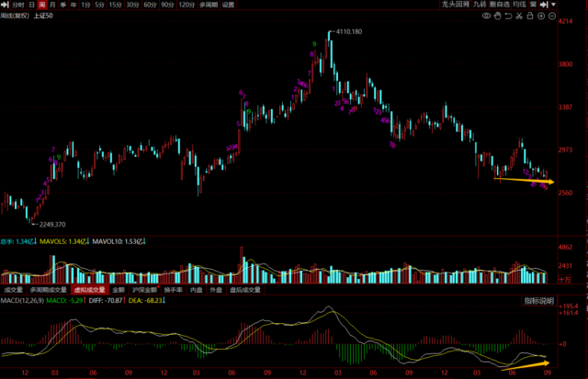This screenshot has height=379, width=588.
Task: Open 多周期 multi-period view
Action: (x=208, y=5)
